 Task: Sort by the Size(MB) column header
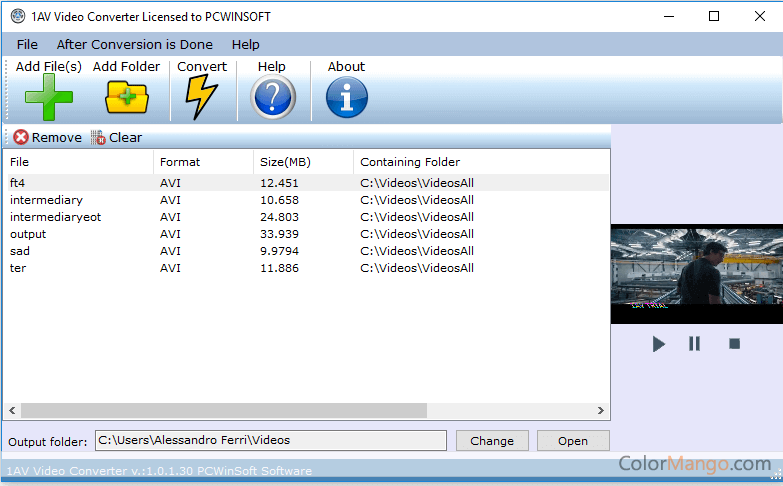(x=303, y=162)
